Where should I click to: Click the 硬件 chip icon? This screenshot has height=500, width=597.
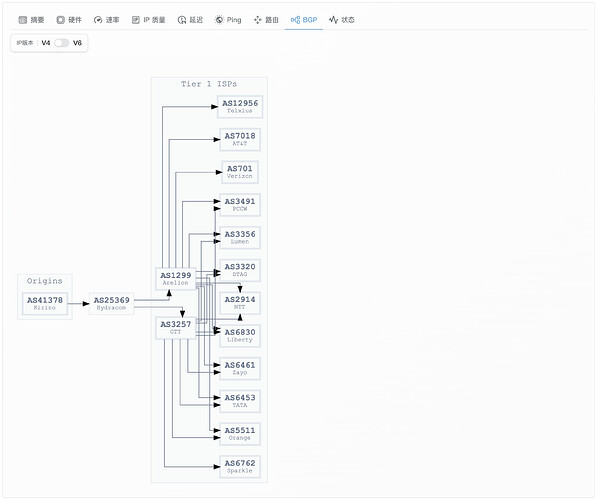pyautogui.click(x=61, y=20)
